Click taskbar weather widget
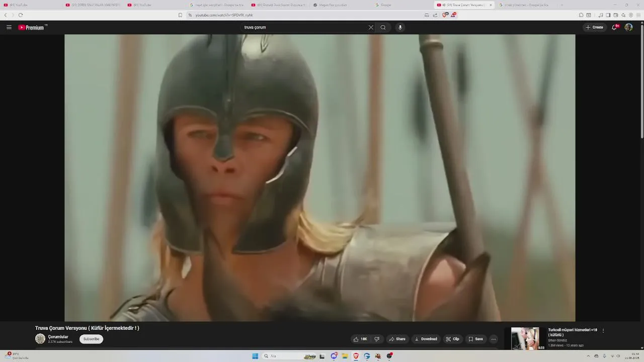644x362 pixels. [x=17, y=356]
